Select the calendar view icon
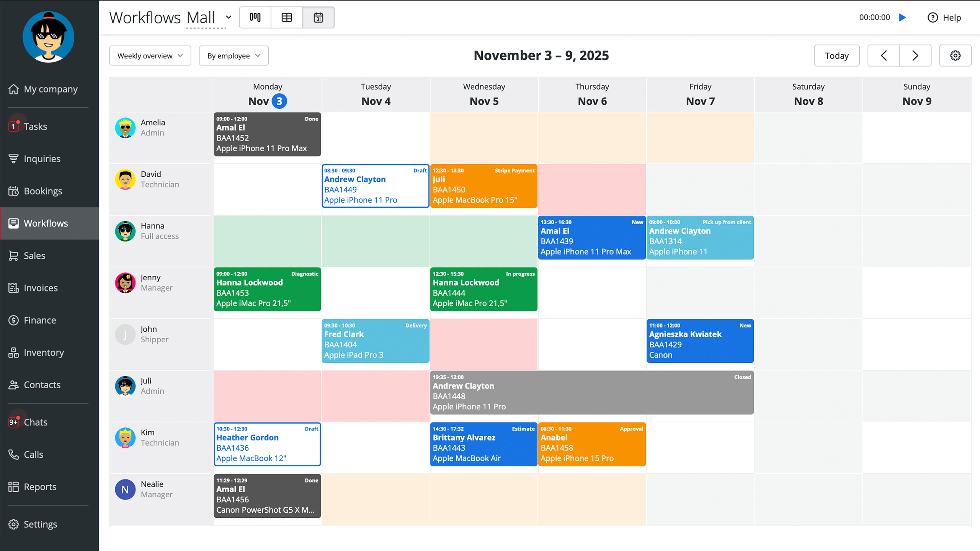This screenshot has height=551, width=980. pyautogui.click(x=318, y=18)
